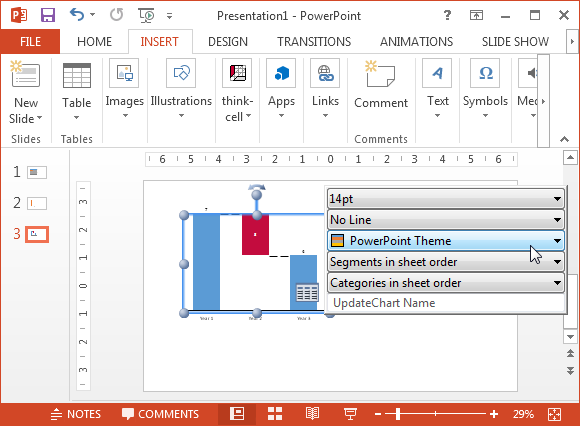Open the 14pt font size dropdown

pyautogui.click(x=445, y=199)
